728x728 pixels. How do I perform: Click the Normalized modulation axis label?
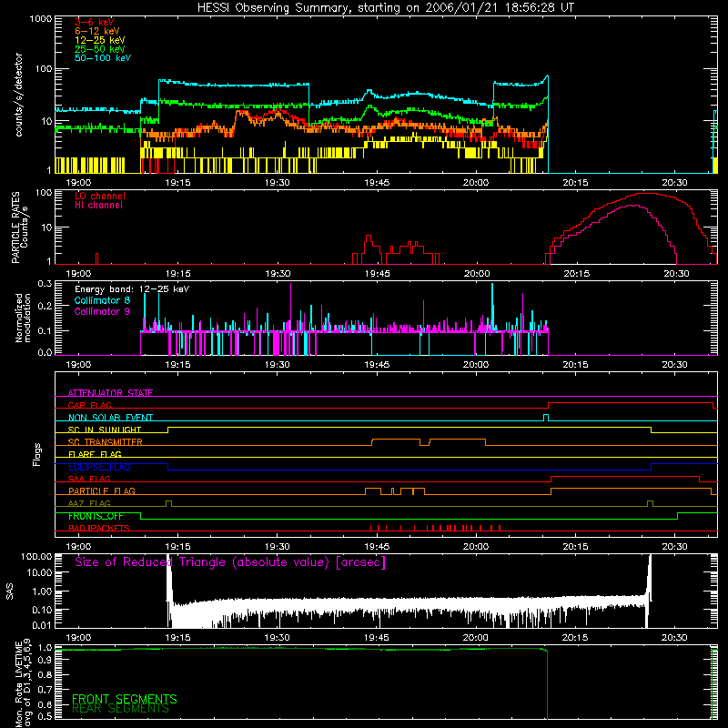(23, 318)
